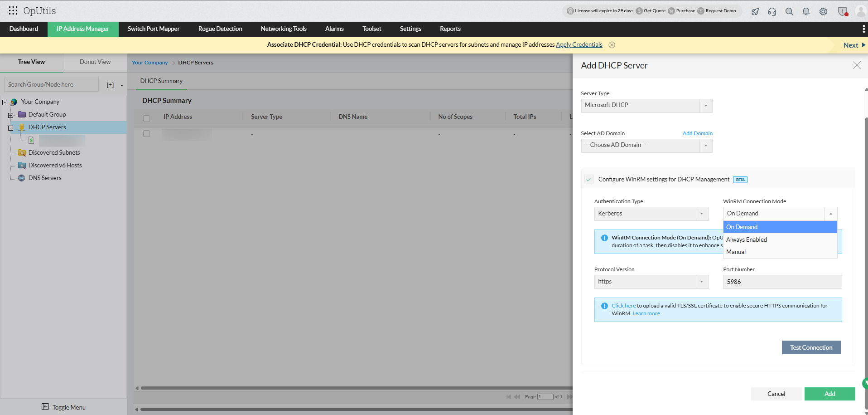Go to the Dashboard tab
Screen dimensions: 868x415
(24, 29)
